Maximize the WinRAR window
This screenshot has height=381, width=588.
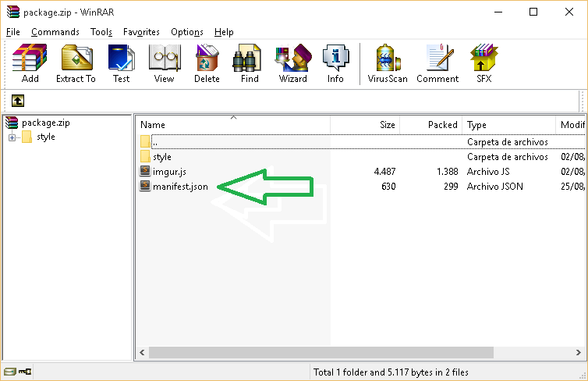(x=533, y=12)
